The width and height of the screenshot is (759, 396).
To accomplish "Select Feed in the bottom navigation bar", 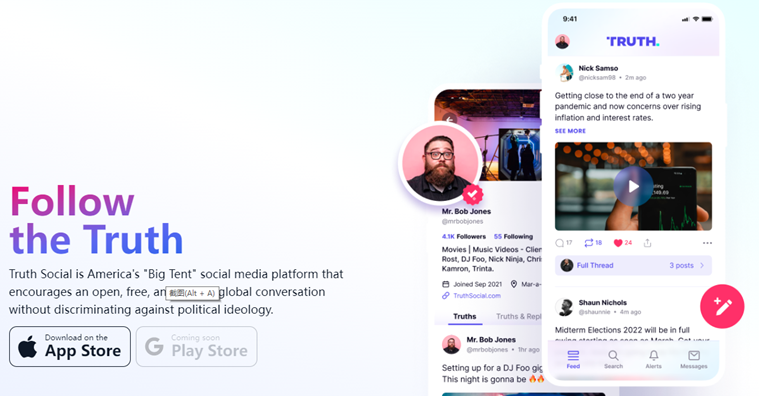I will pyautogui.click(x=573, y=359).
